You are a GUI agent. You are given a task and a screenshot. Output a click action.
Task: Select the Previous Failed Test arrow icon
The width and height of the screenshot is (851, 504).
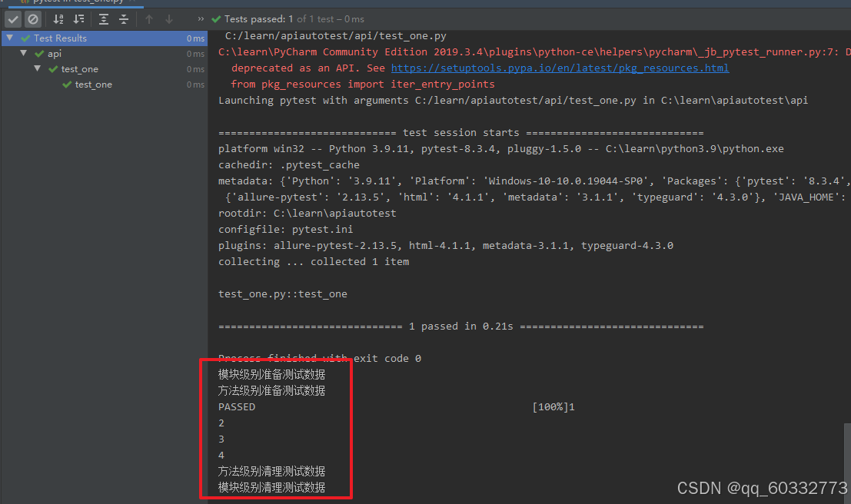click(x=148, y=19)
